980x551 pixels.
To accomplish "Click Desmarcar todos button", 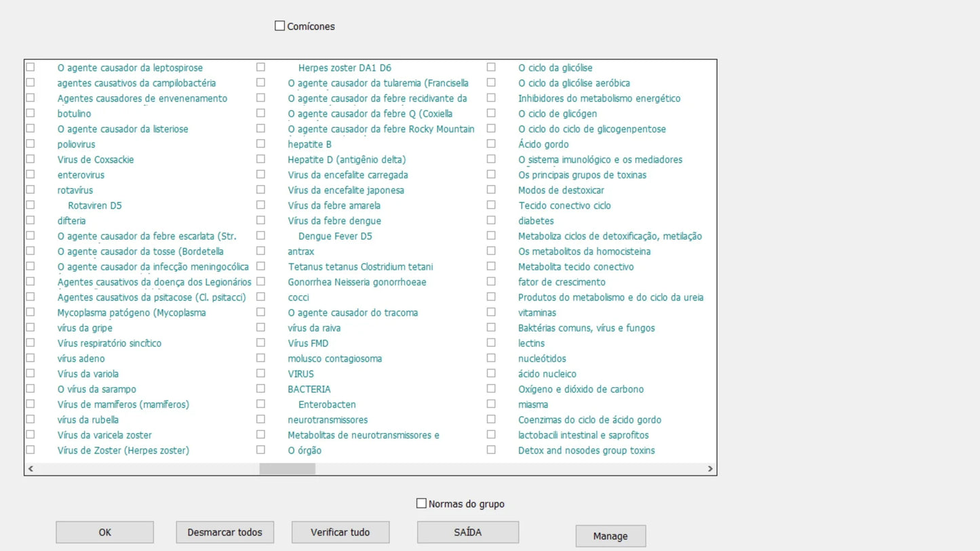I will coord(224,532).
